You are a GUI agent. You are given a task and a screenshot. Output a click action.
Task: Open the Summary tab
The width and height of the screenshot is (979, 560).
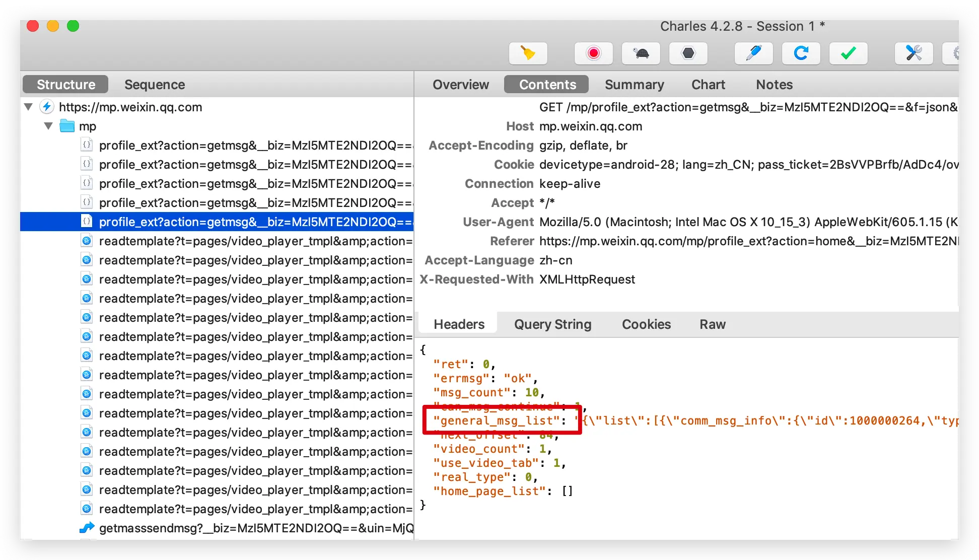634,85
